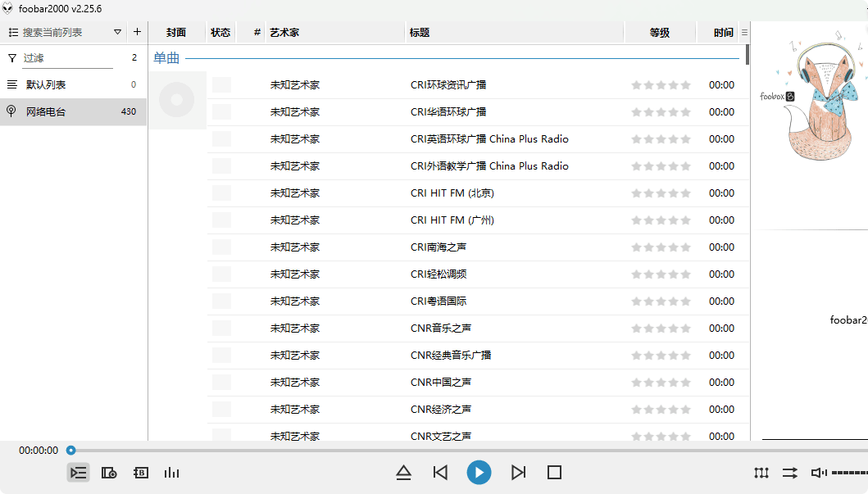Click the eject open-file button

pyautogui.click(x=403, y=473)
